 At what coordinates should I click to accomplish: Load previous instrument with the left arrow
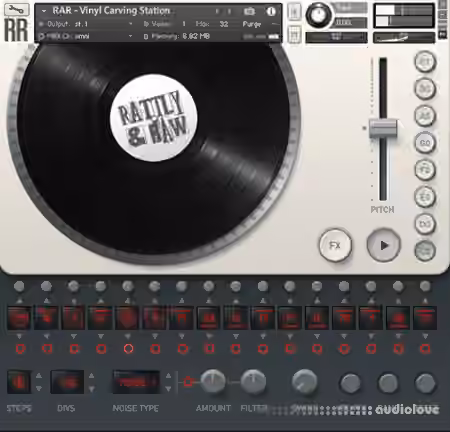(x=217, y=12)
